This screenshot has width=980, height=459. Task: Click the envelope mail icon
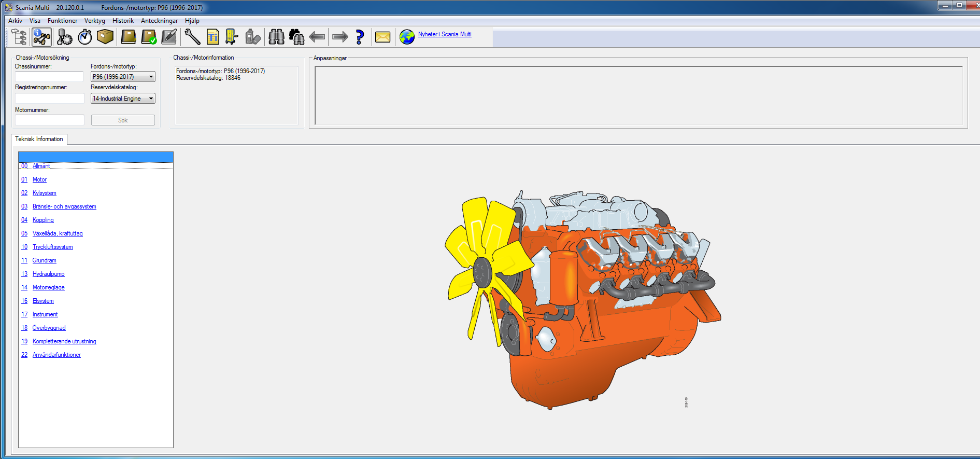pyautogui.click(x=382, y=37)
